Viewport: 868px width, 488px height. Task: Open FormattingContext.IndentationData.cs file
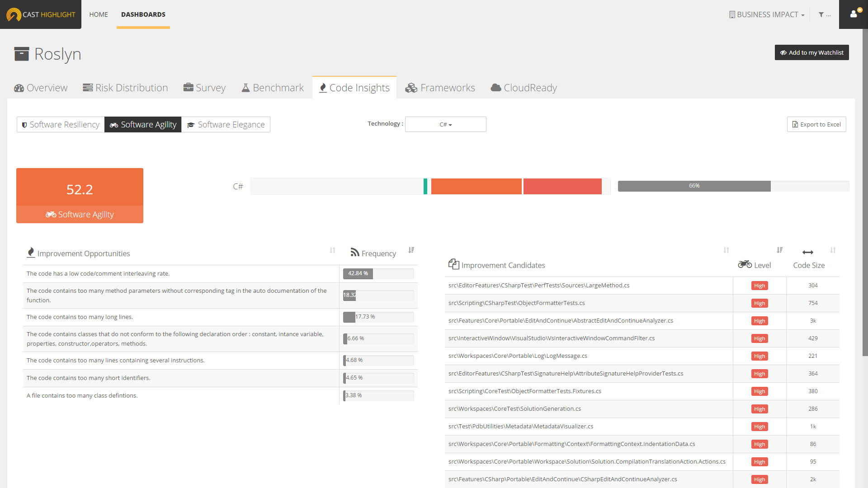pos(571,444)
